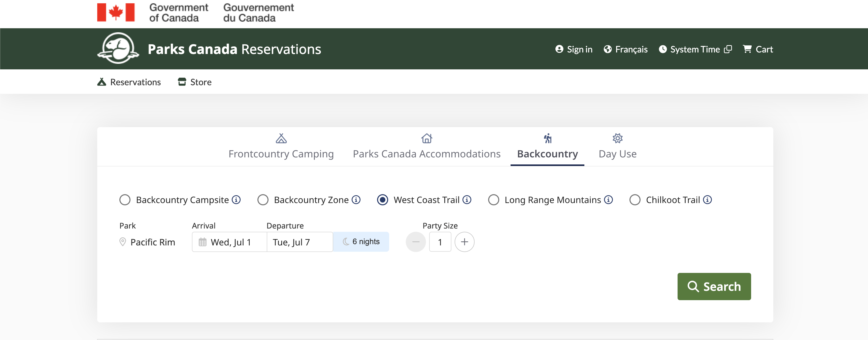Click the moon icon beside 6 nights
Viewport: 868px width, 340px height.
(346, 242)
